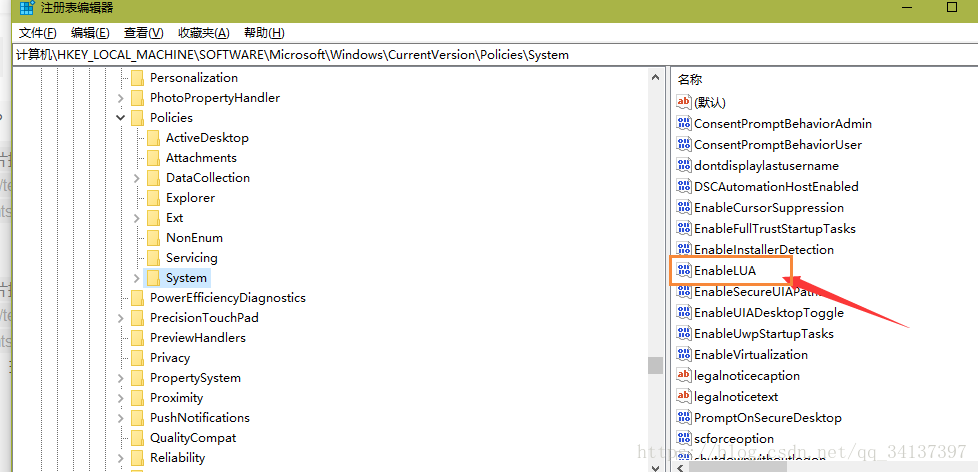Screen dimensions: 978x472
Task: Maximize the Registry Editor window
Action: click(952, 7)
